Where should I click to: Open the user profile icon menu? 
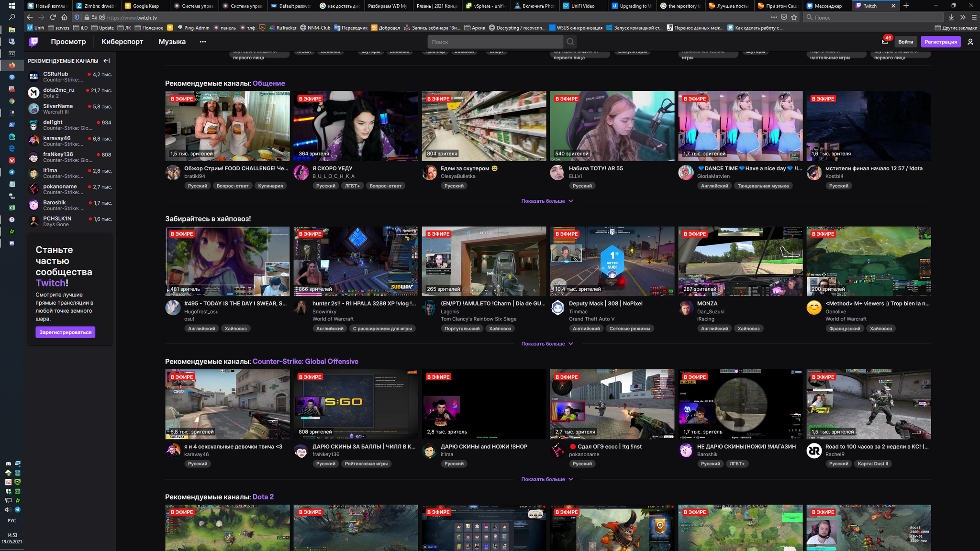coord(970,42)
